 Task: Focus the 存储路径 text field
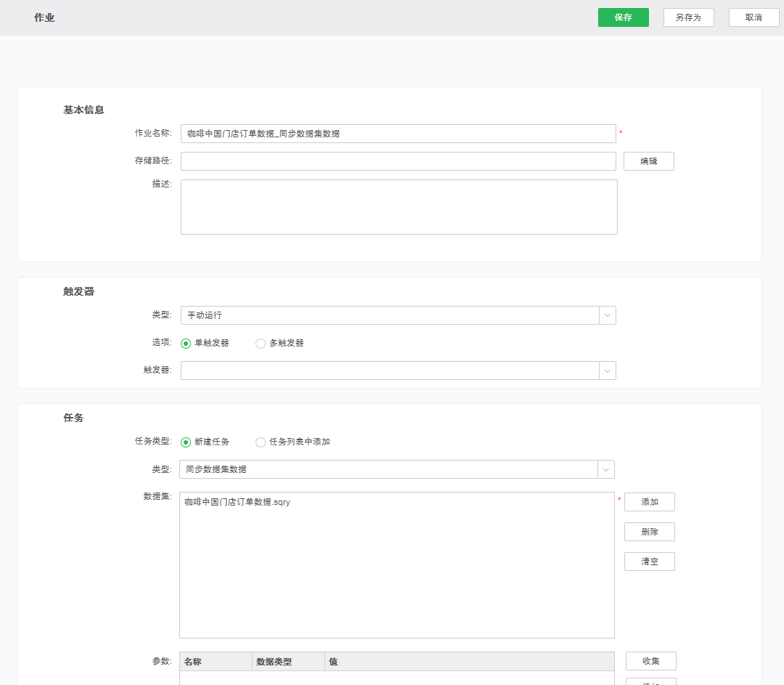point(398,161)
